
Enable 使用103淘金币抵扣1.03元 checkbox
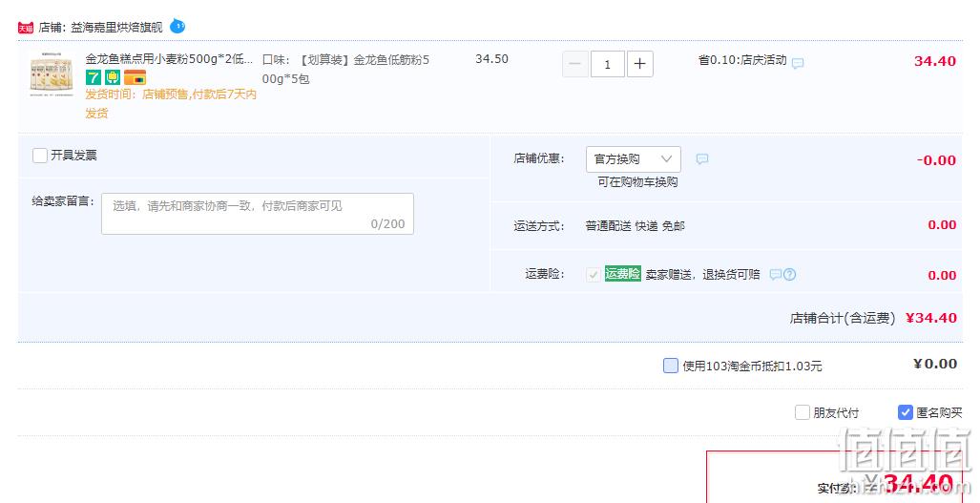pyautogui.click(x=670, y=366)
